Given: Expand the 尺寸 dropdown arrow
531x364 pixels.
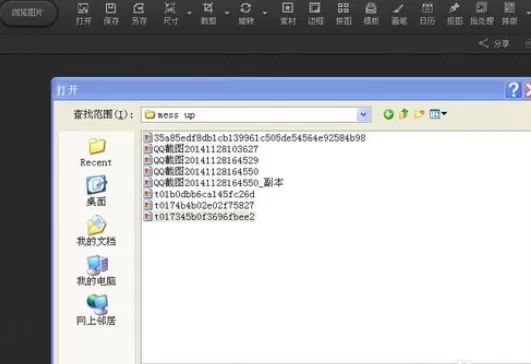Looking at the screenshot, I should [190, 13].
